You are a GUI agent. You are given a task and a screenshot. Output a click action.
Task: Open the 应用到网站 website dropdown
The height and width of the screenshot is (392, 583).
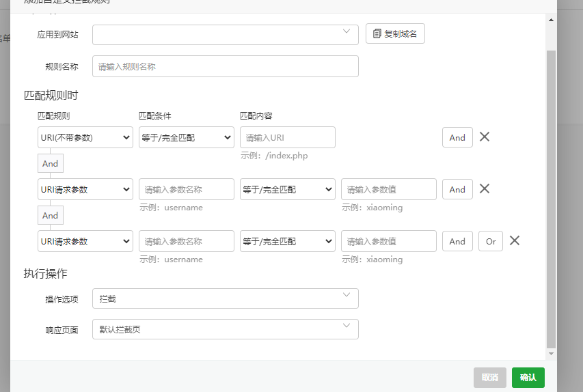coord(225,34)
